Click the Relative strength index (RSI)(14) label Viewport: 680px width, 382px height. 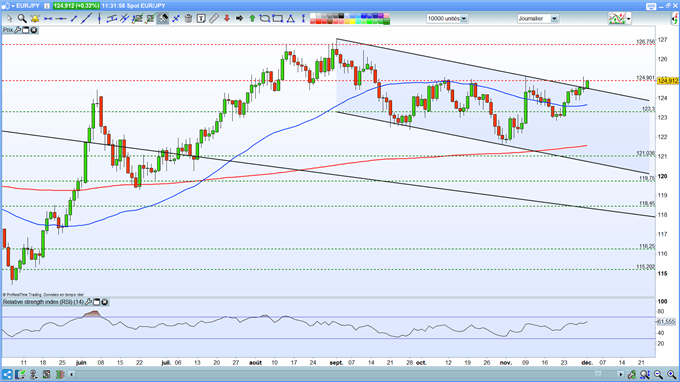pyautogui.click(x=43, y=302)
